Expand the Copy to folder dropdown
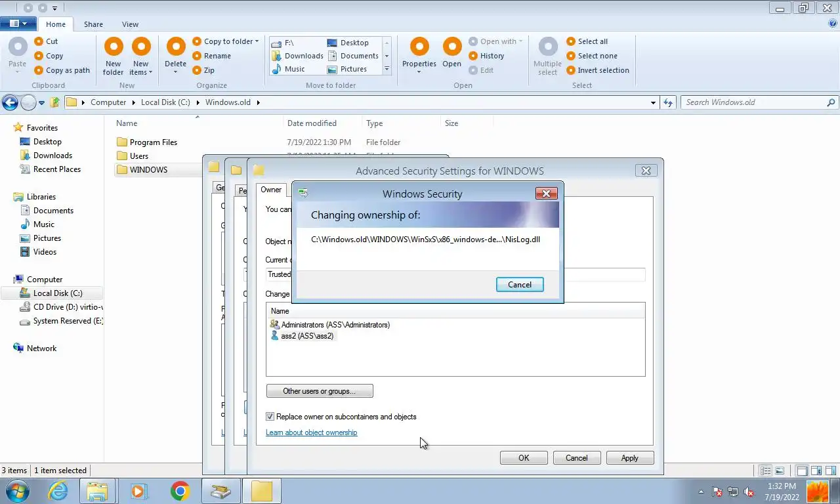The image size is (840, 504). (x=257, y=41)
